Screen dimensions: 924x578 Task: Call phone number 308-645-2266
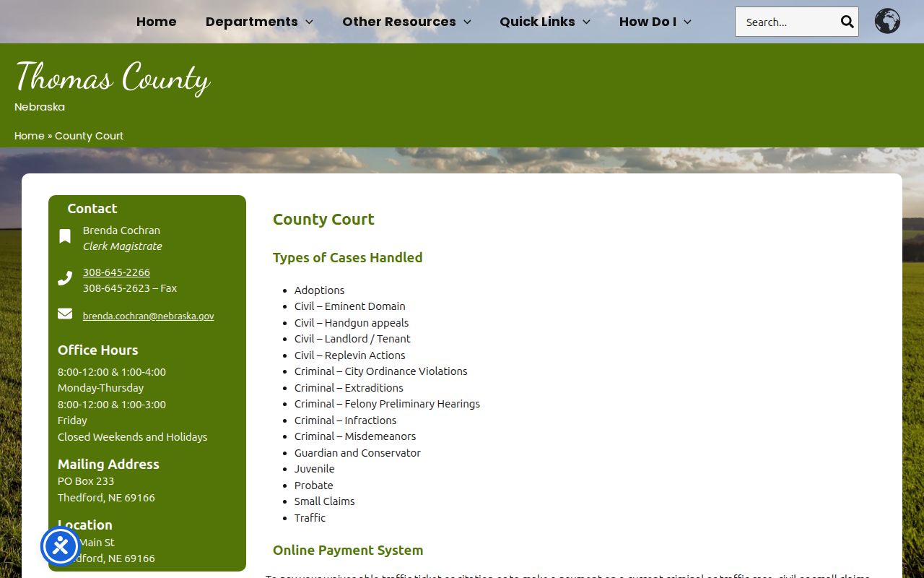point(116,272)
